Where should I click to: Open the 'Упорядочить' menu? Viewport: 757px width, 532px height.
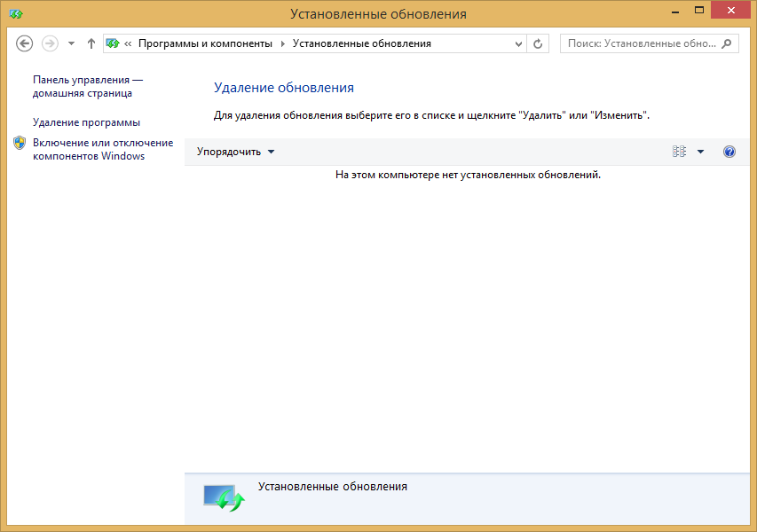[x=235, y=152]
